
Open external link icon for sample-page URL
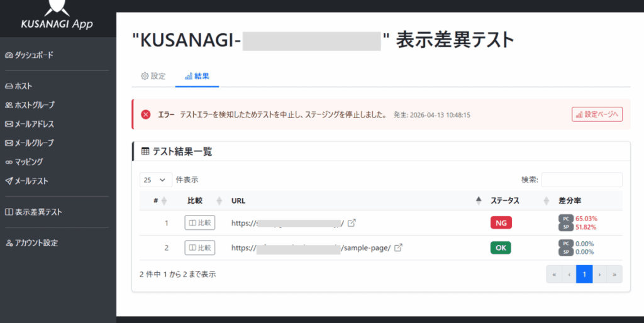click(x=398, y=248)
